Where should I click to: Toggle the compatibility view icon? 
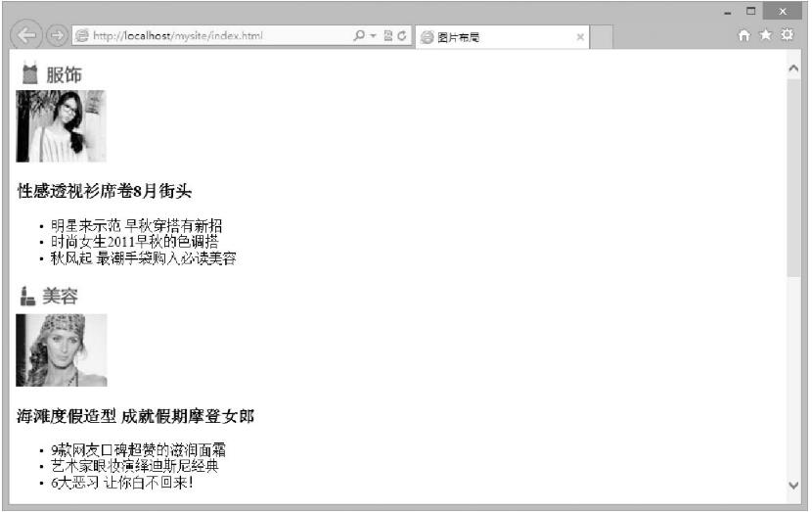click(x=387, y=36)
